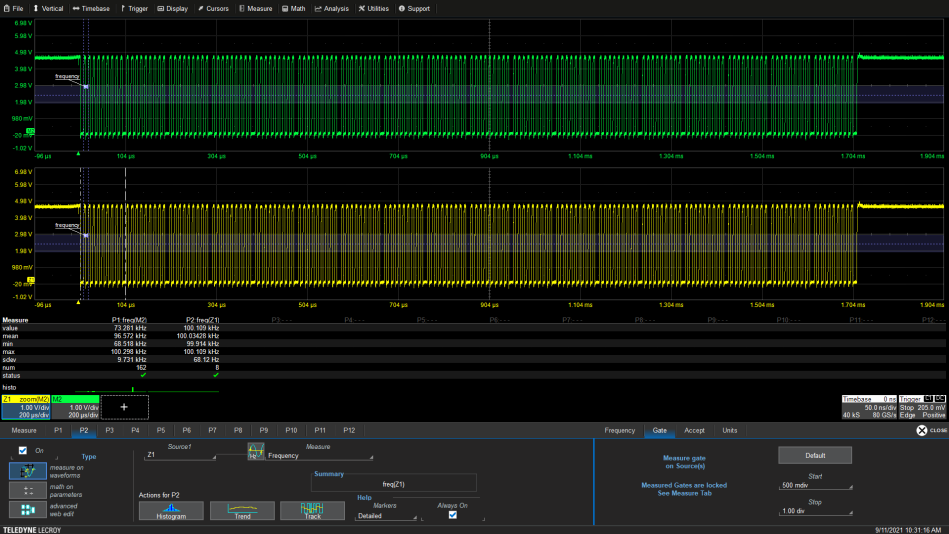Switch to the P5 tab
Image resolution: width=949 pixels, height=534 pixels.
(x=161, y=430)
